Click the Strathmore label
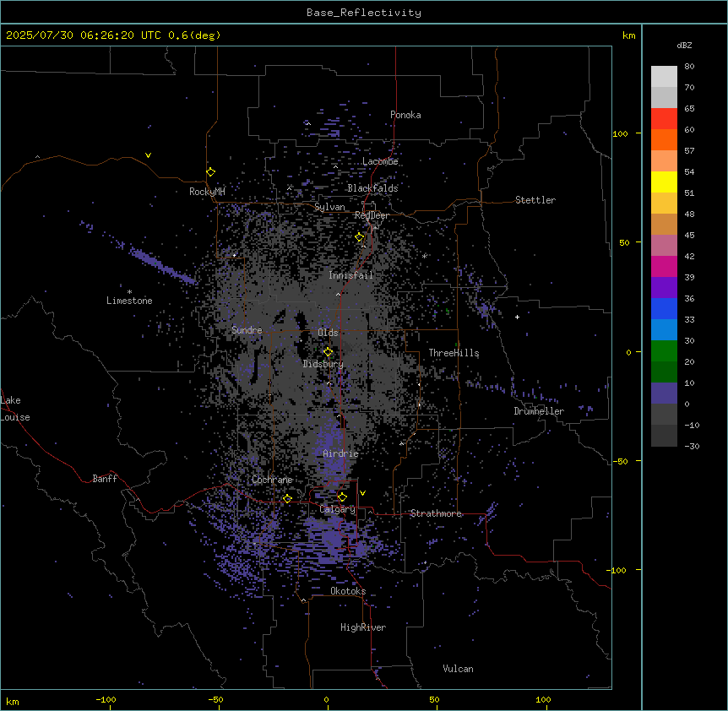 436,513
